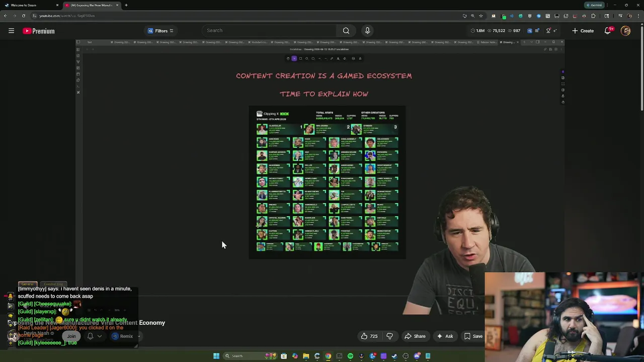Click the Devin Nash channel avatar
The height and width of the screenshot is (362, 644).
13,336
